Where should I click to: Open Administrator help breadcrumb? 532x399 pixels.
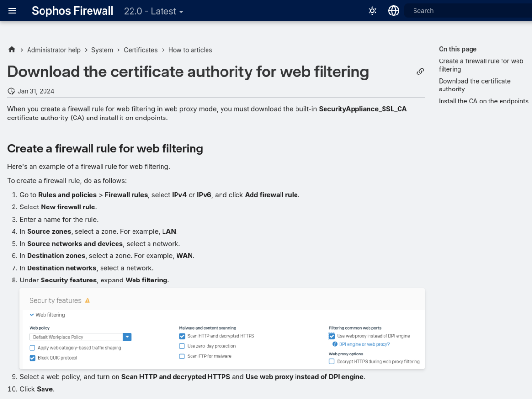pyautogui.click(x=54, y=50)
